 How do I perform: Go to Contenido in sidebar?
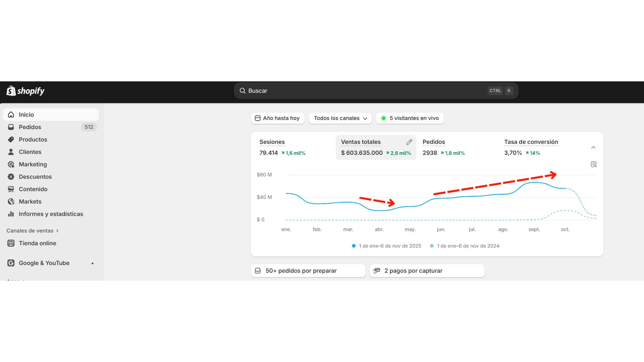coord(51,189)
